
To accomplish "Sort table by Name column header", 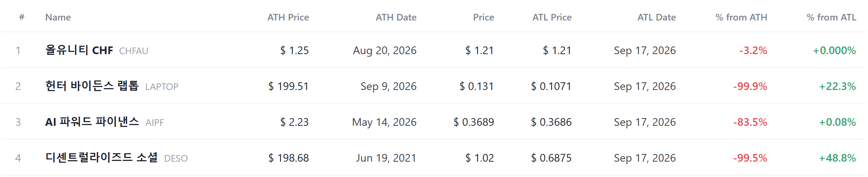I will [58, 17].
